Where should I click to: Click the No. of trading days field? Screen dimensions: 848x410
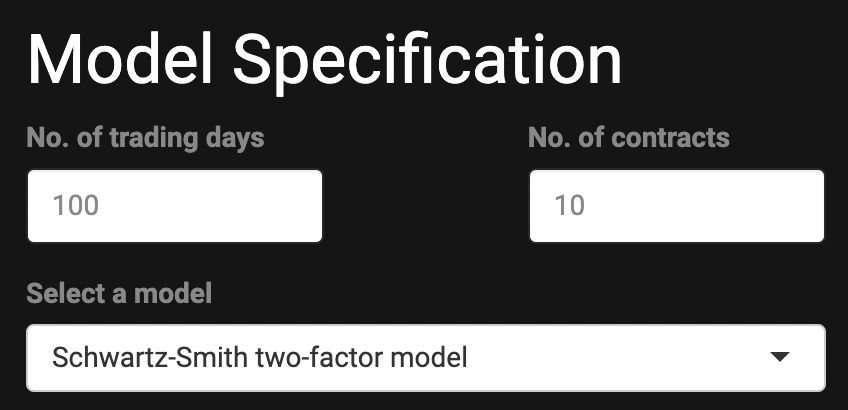pos(175,206)
